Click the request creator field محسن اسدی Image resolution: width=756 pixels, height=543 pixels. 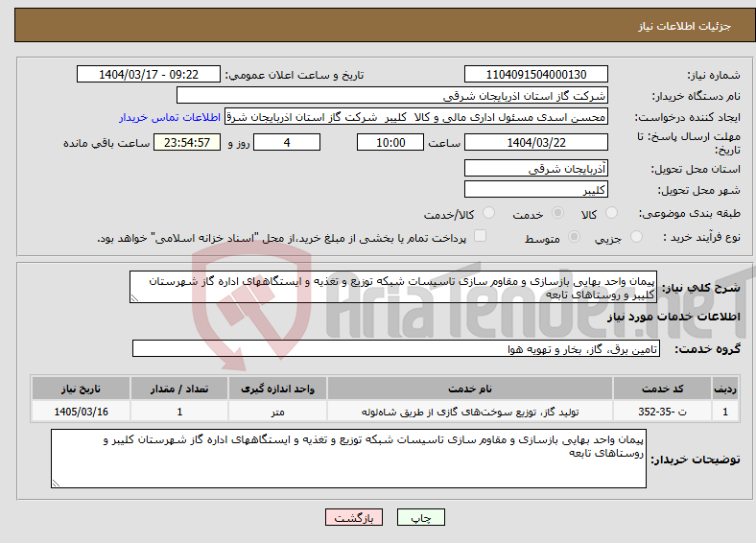tap(416, 117)
